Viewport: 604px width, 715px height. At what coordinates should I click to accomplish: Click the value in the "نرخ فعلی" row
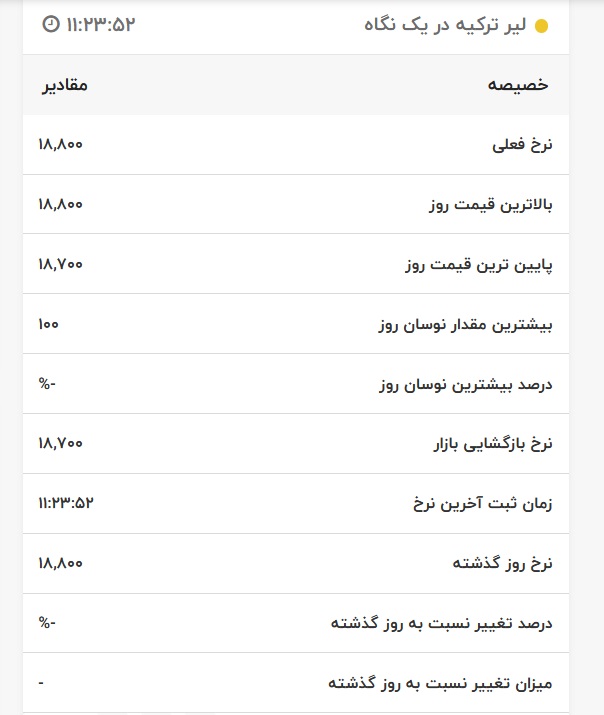[60, 145]
